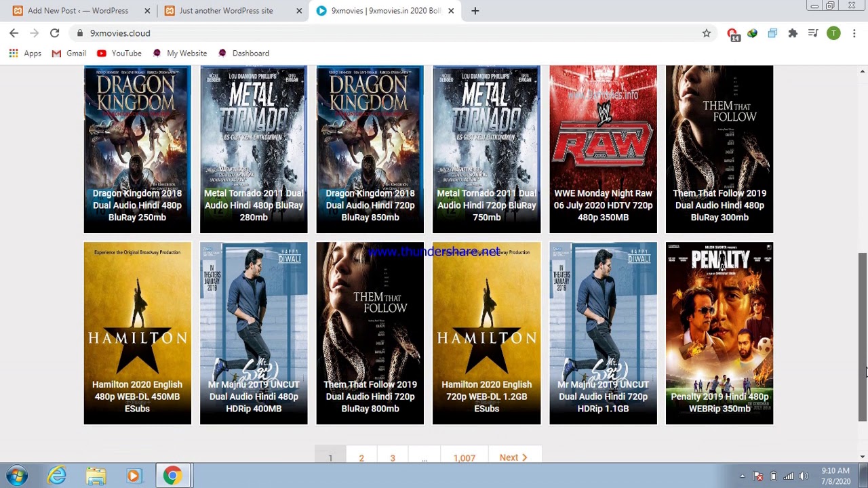Open Hamilton 2020 480p WEB-DL 450MB
Image resolution: width=868 pixels, height=488 pixels.
coord(138,333)
